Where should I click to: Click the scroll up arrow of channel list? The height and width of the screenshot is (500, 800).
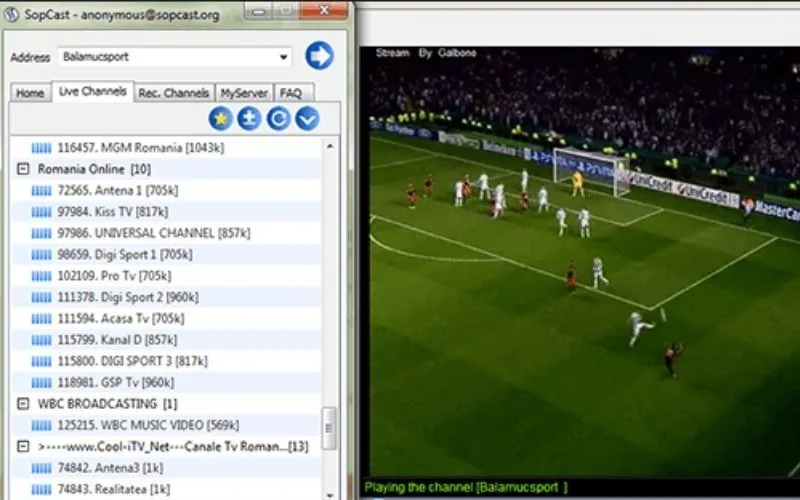coord(330,147)
